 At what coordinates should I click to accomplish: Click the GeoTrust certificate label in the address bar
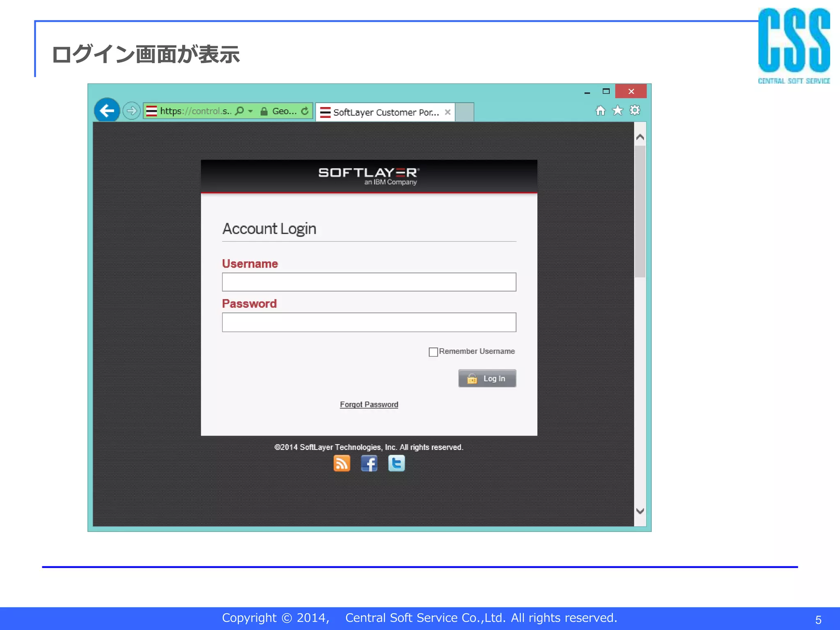click(x=284, y=111)
